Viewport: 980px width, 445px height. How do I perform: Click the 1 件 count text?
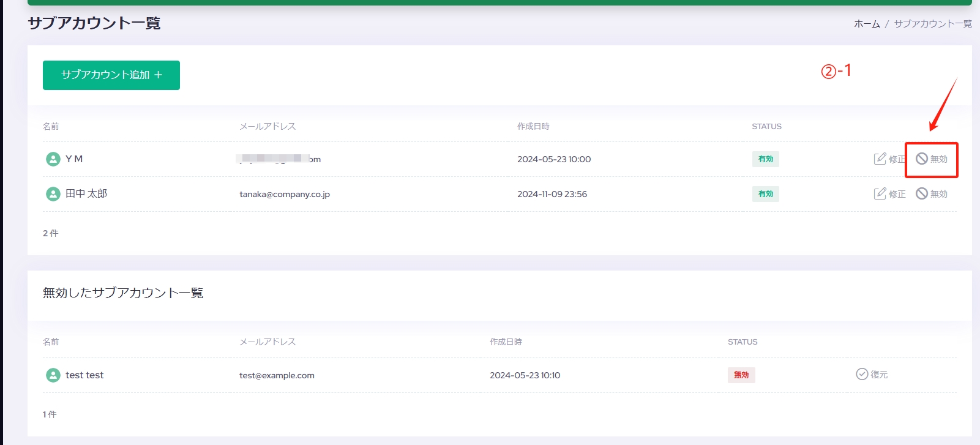click(x=50, y=414)
